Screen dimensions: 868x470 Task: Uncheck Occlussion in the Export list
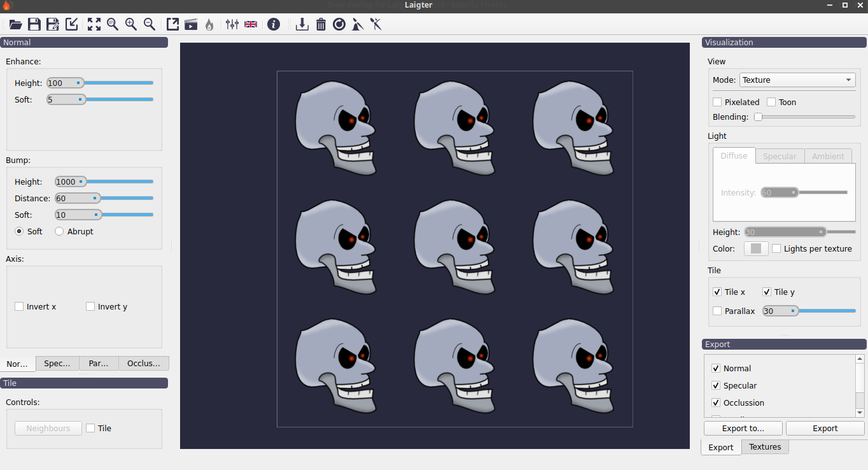click(x=716, y=402)
